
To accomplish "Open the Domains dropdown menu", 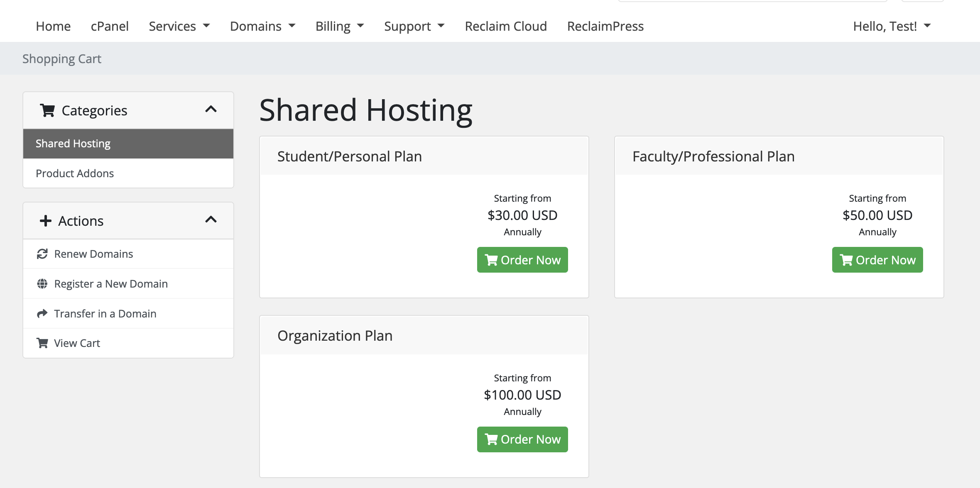I will tap(263, 26).
